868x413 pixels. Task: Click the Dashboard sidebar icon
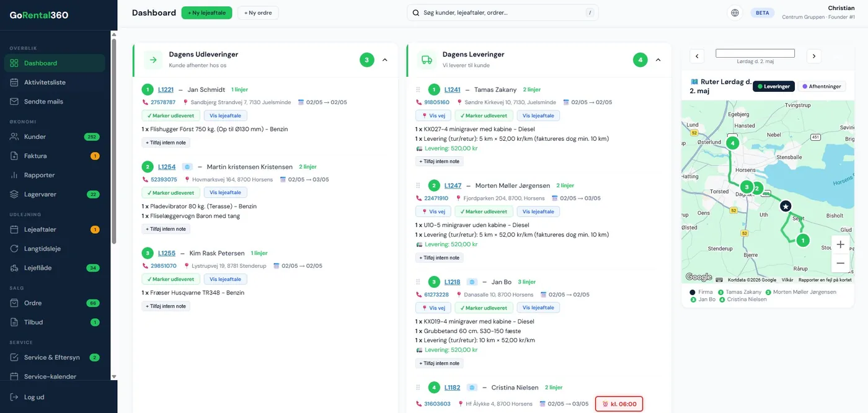coord(14,63)
